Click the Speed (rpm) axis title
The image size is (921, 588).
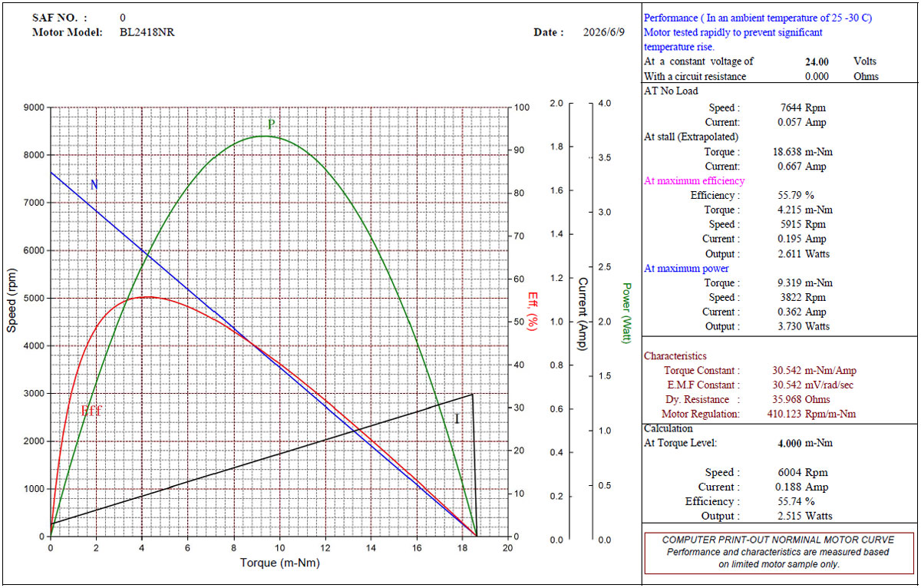coord(12,299)
